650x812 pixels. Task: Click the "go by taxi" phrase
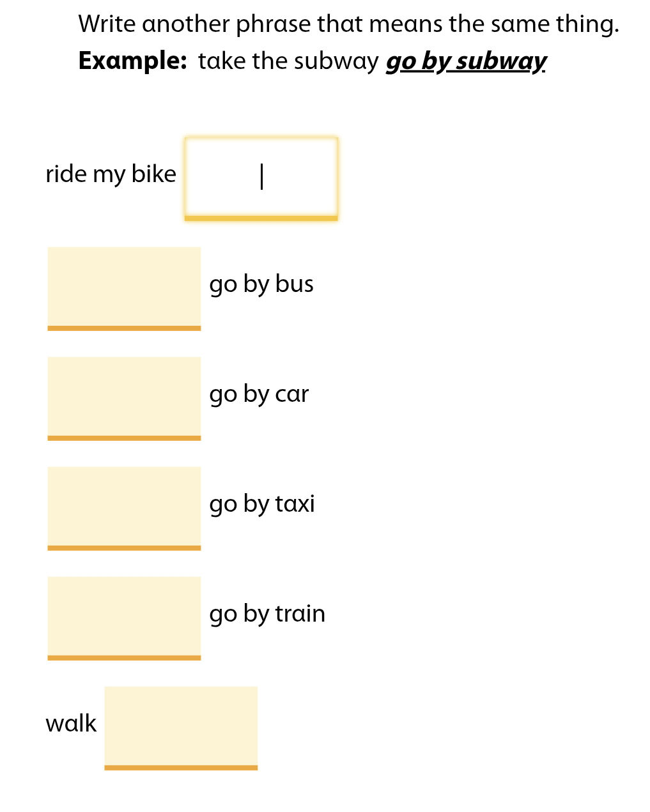point(262,504)
